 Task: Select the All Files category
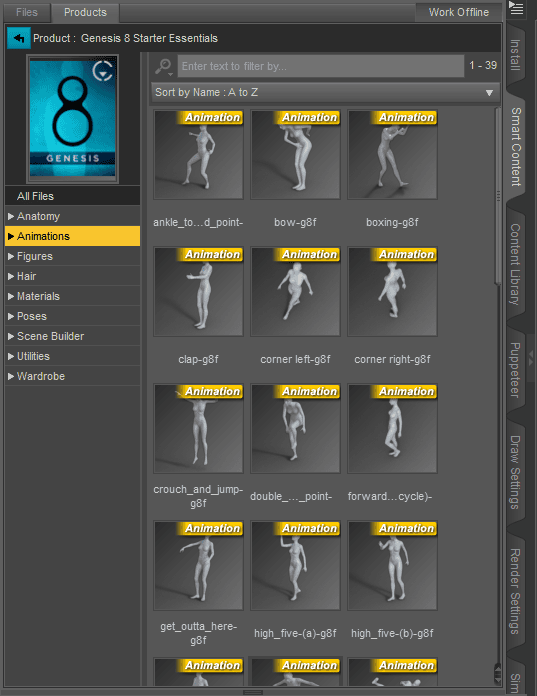(x=72, y=196)
